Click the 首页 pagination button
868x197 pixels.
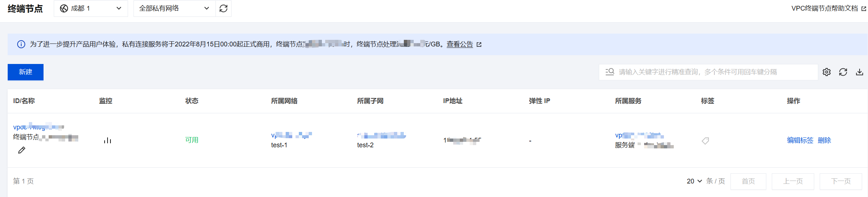748,181
